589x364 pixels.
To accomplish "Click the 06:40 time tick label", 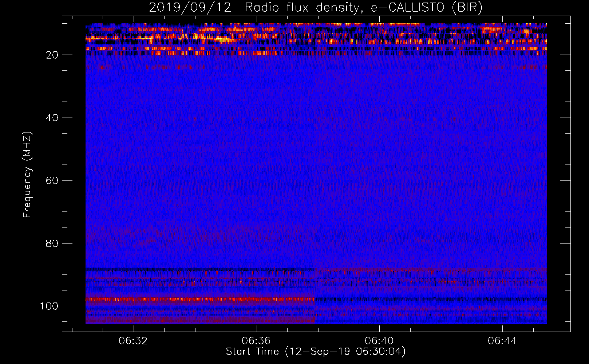I will (379, 341).
